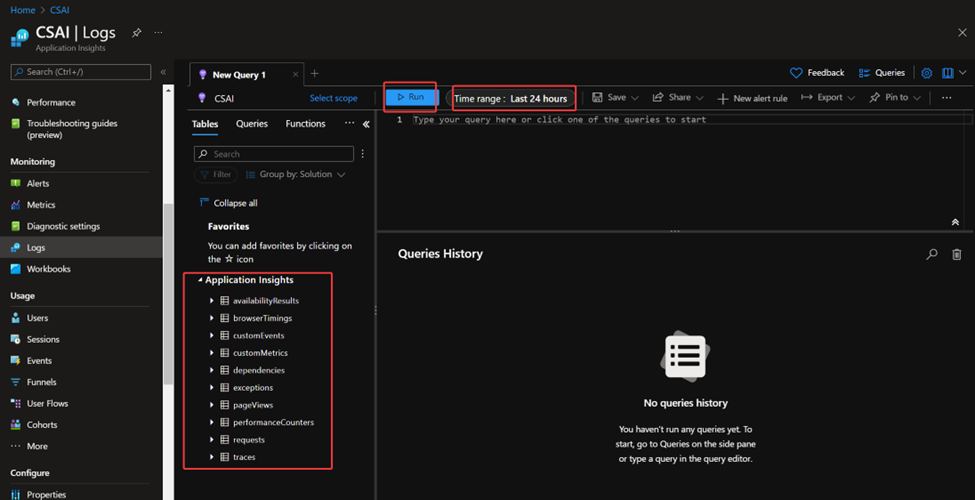Image resolution: width=975 pixels, height=500 pixels.
Task: Collapse the left navigation menu chevron
Action: [x=163, y=72]
